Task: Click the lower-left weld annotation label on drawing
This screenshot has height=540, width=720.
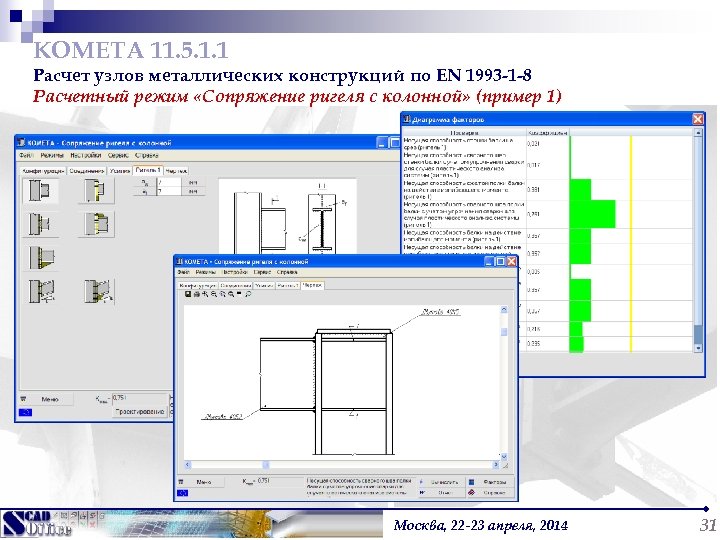Action: click(x=223, y=417)
